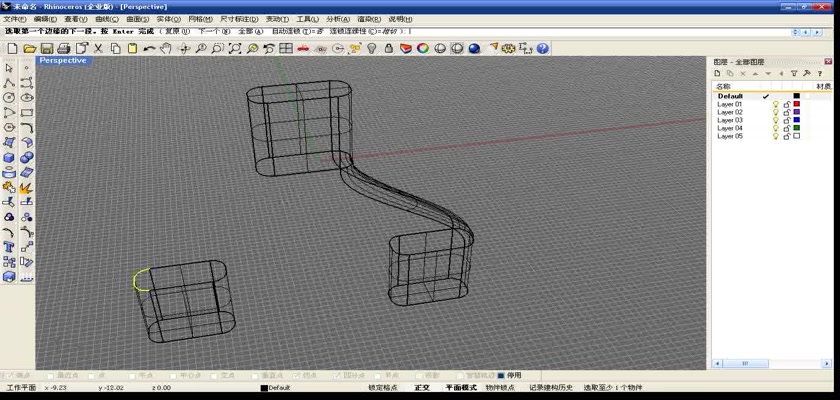Click the hammer tools icon in layers panel
The height and width of the screenshot is (400, 840).
[806, 73]
